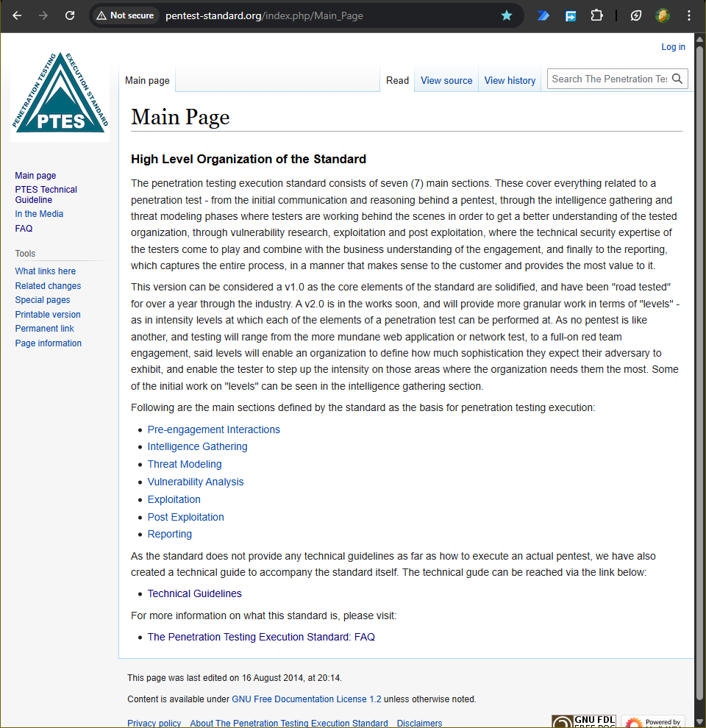Open Intelligence Gathering section link
Image resolution: width=706 pixels, height=728 pixels.
[197, 446]
